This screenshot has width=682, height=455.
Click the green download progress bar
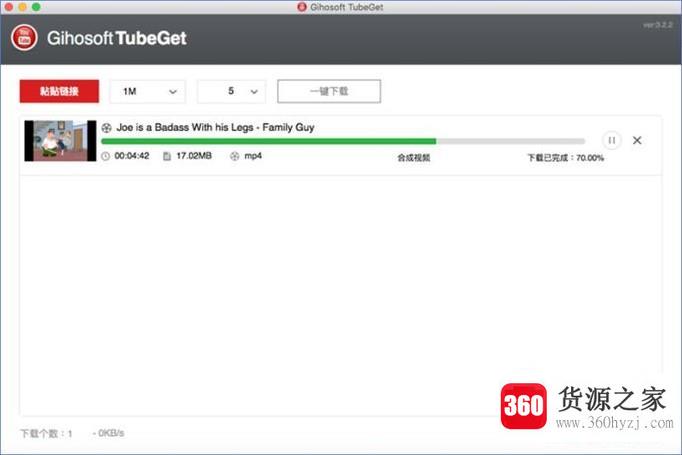[343, 141]
